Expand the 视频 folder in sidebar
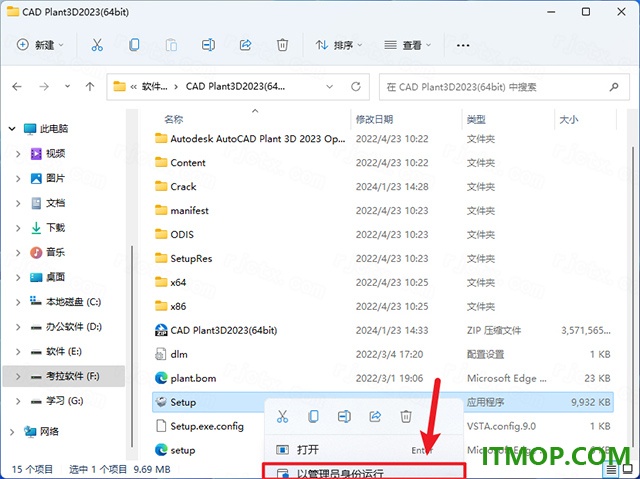The image size is (640, 479). coord(18,154)
